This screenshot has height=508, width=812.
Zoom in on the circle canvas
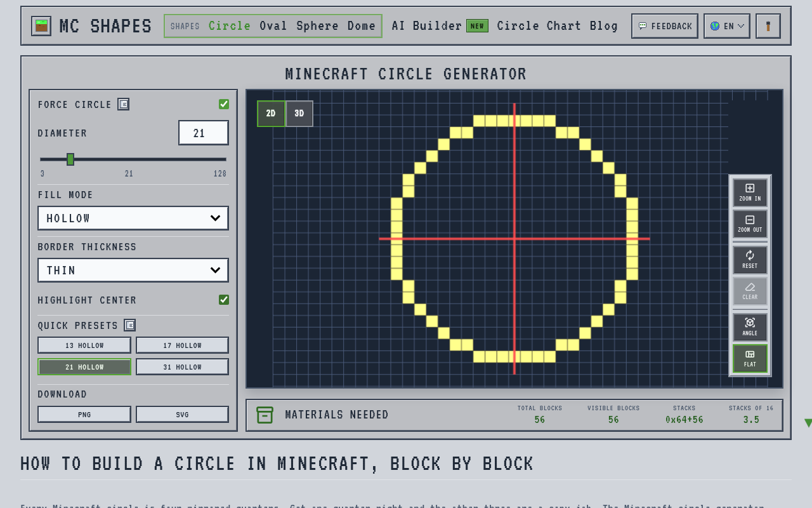tap(750, 192)
